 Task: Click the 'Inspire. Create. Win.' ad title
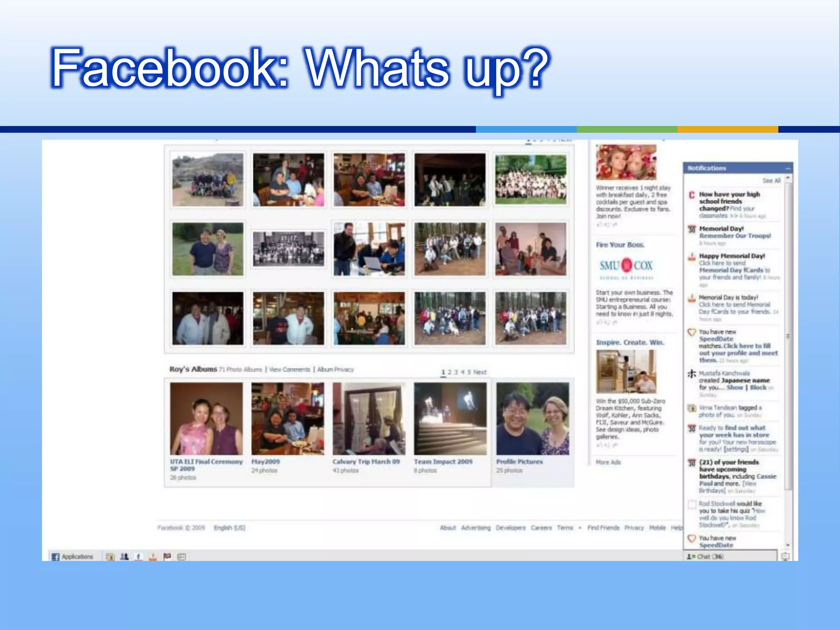click(x=630, y=342)
